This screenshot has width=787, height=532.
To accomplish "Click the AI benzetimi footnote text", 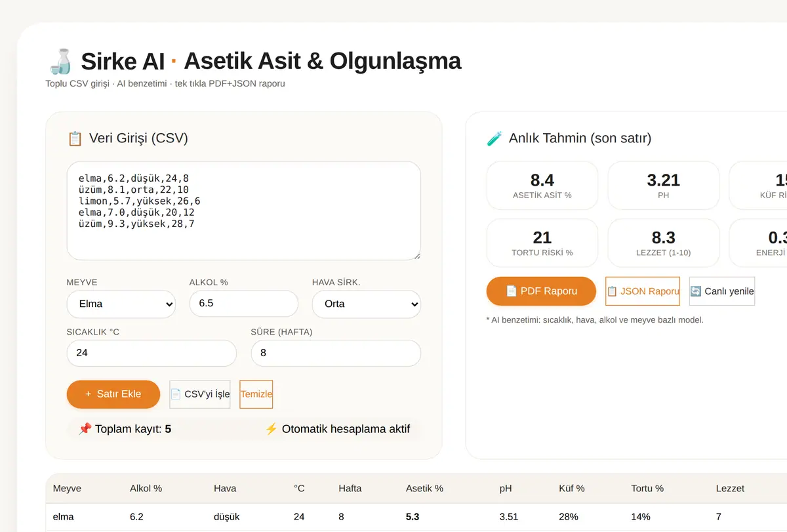I will 595,320.
